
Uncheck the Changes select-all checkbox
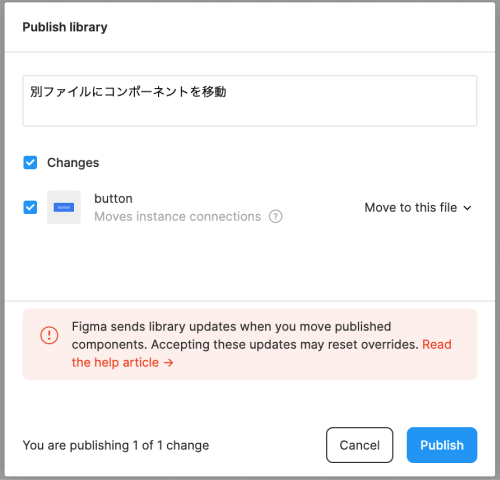point(30,163)
